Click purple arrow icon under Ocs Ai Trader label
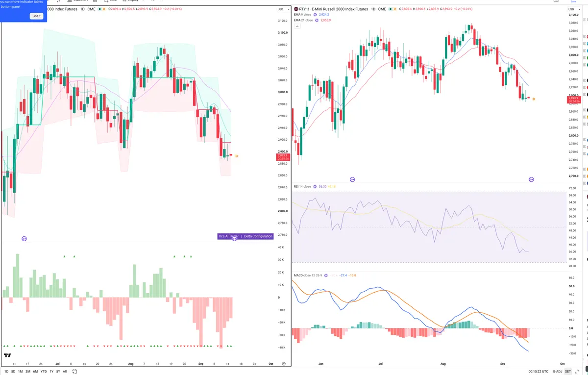588x375 pixels. click(x=234, y=238)
